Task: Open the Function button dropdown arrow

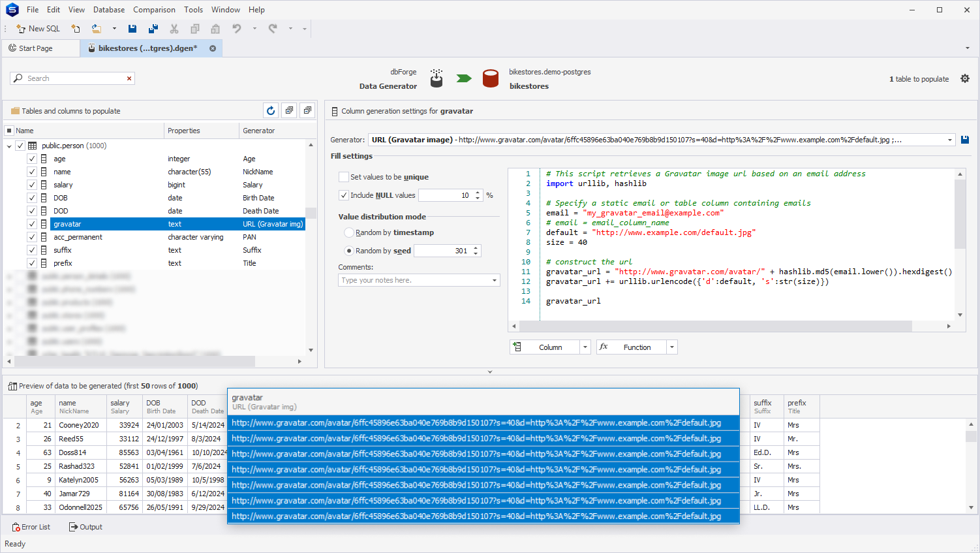Action: tap(672, 347)
